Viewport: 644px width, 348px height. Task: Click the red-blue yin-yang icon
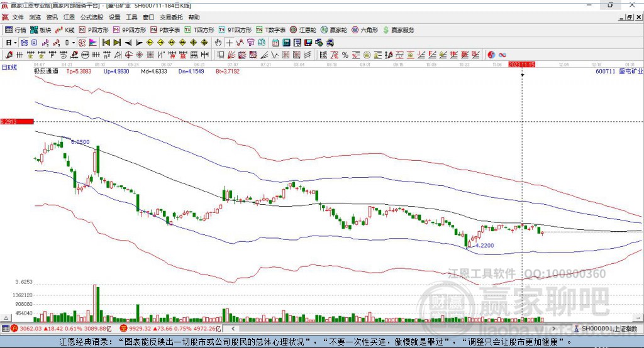[491, 55]
